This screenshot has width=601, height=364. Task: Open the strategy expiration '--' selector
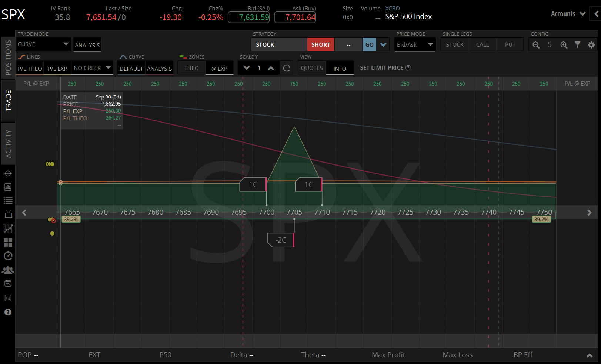pos(348,45)
